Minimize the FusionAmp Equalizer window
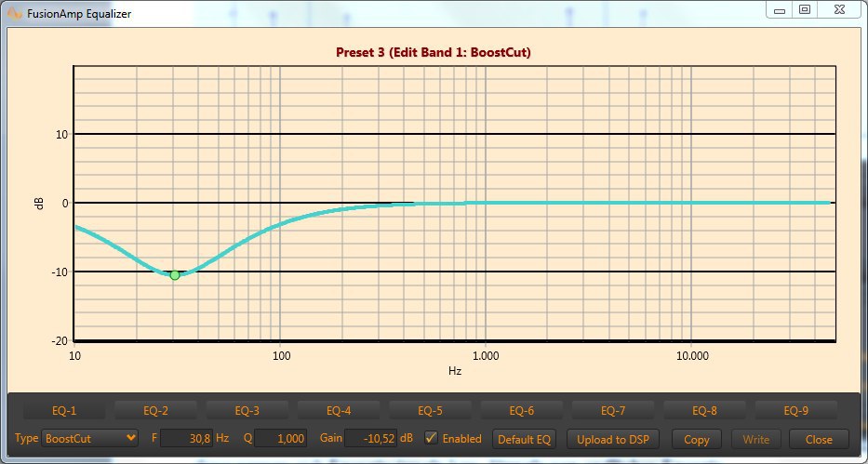 [780, 10]
